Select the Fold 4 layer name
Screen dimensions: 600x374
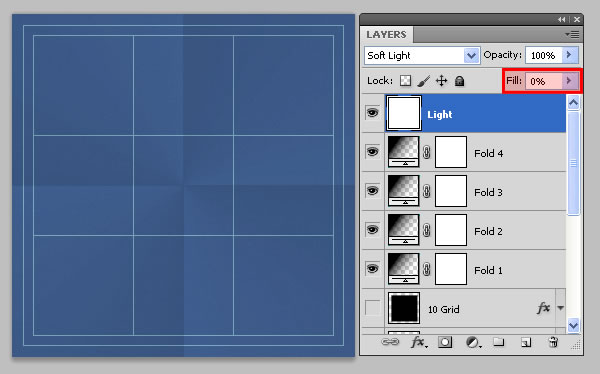[489, 154]
